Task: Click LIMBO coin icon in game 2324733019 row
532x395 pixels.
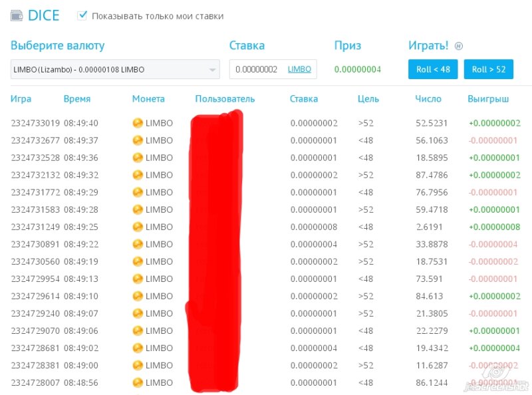Action: (x=138, y=123)
